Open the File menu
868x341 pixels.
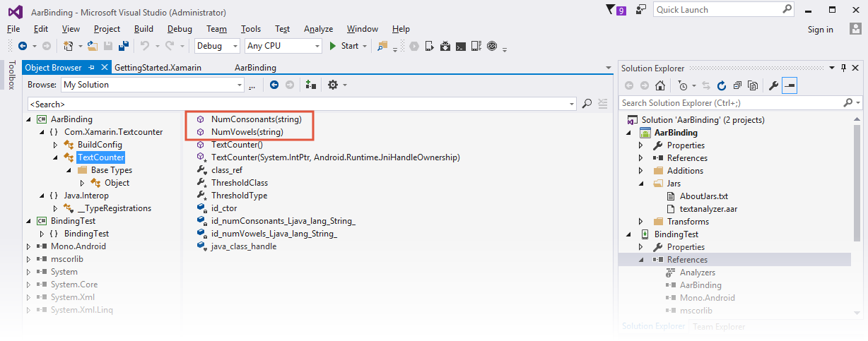(13, 29)
